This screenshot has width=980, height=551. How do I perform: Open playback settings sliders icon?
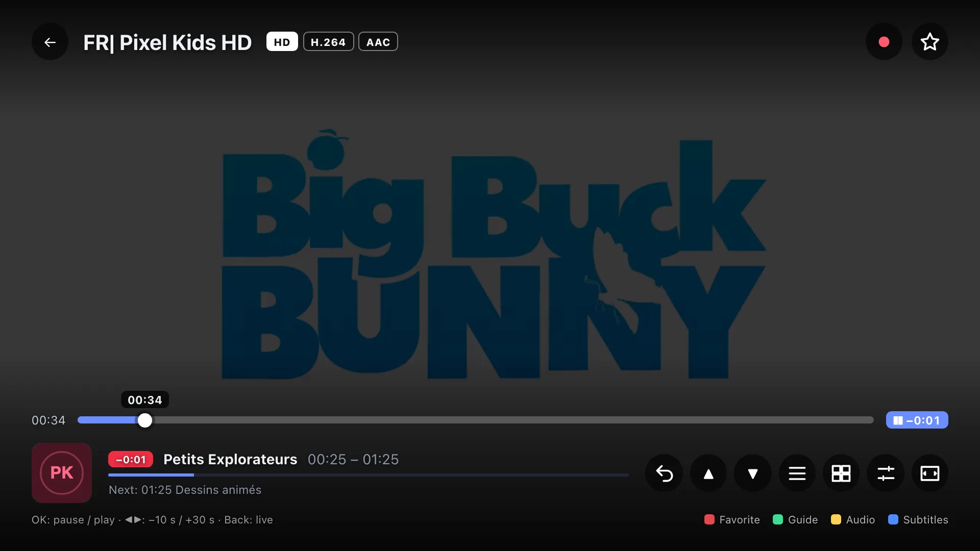point(886,473)
